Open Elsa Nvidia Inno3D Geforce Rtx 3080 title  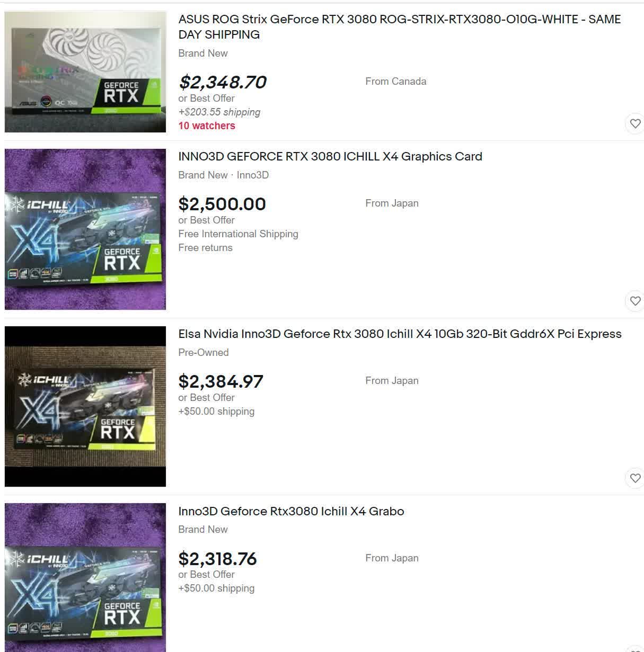[400, 334]
